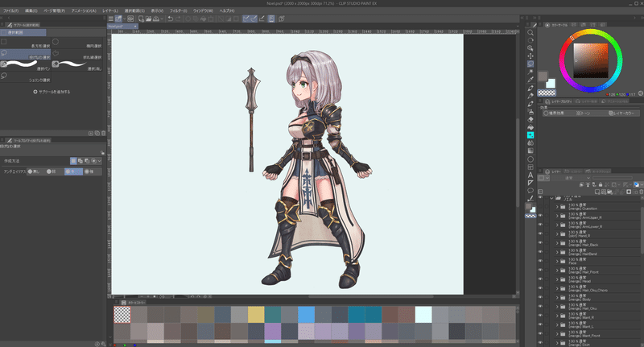Image resolution: width=644 pixels, height=347 pixels.
Task: Hide the Head layer folder
Action: [x=540, y=279]
